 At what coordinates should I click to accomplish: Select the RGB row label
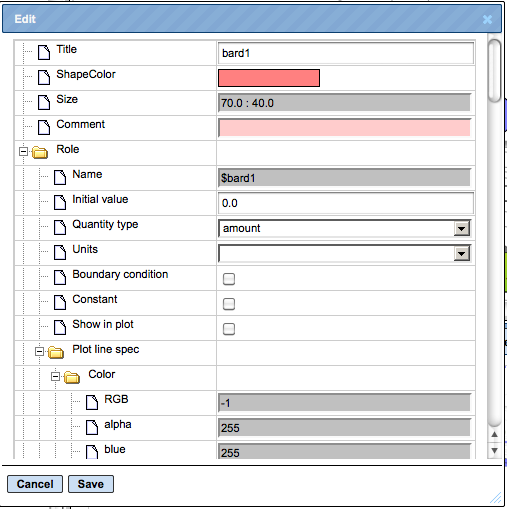click(x=116, y=399)
